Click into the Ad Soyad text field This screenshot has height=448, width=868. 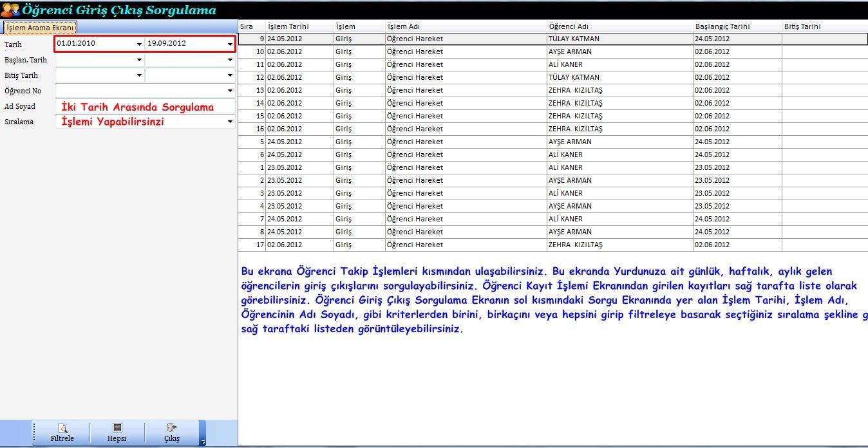coord(145,106)
